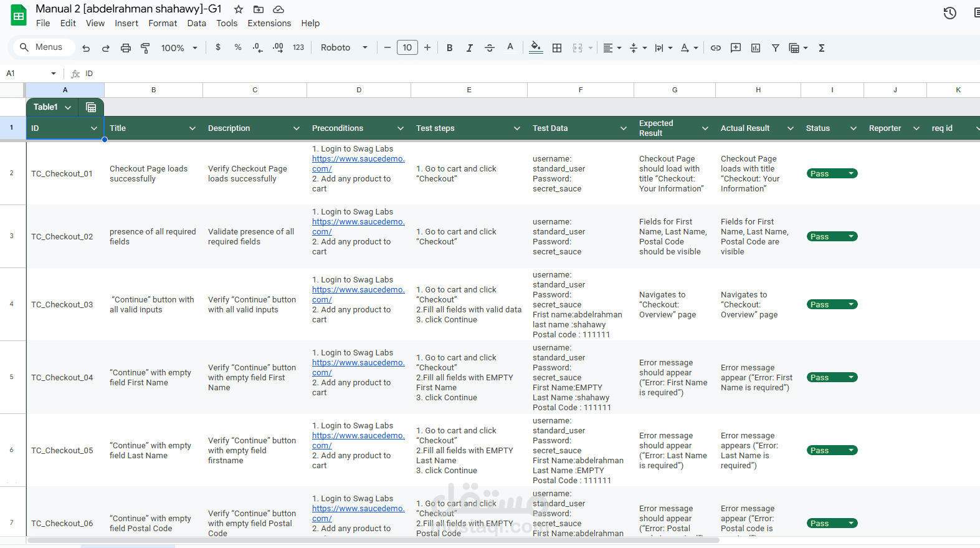Open more number formats (123)
The width and height of the screenshot is (980, 548).
(x=298, y=47)
